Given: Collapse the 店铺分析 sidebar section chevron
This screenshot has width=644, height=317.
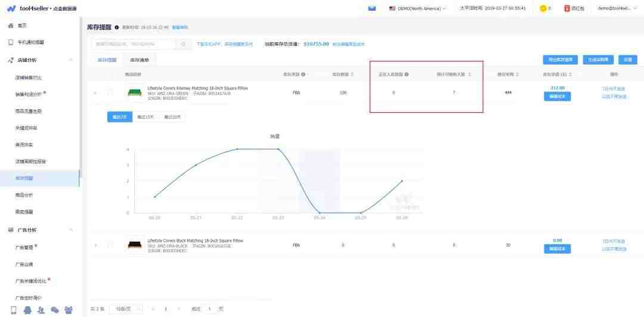Looking at the screenshot, I should (70, 60).
